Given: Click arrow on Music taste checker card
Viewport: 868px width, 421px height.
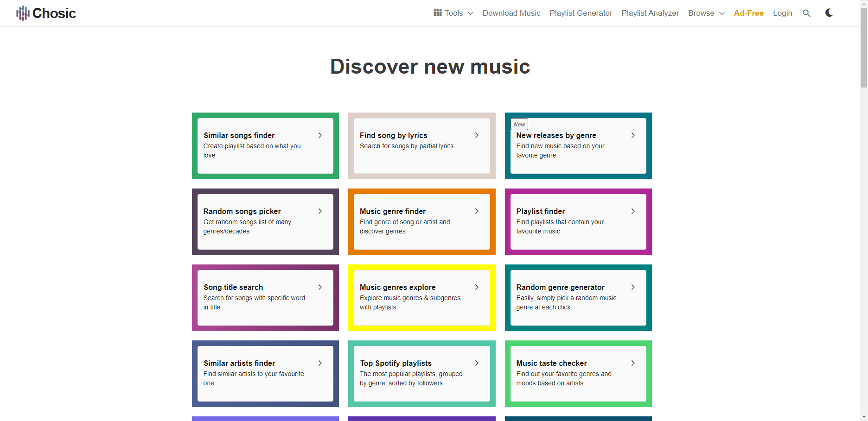Looking at the screenshot, I should (633, 363).
